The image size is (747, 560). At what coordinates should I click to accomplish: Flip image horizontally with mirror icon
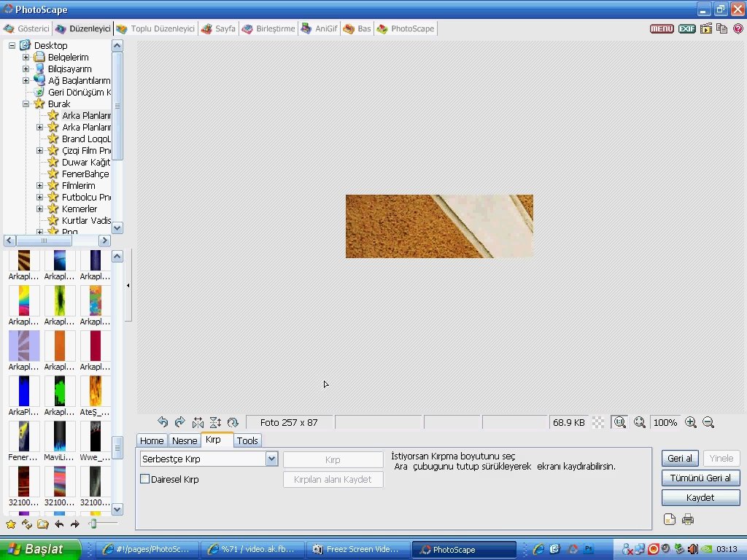[x=198, y=422]
